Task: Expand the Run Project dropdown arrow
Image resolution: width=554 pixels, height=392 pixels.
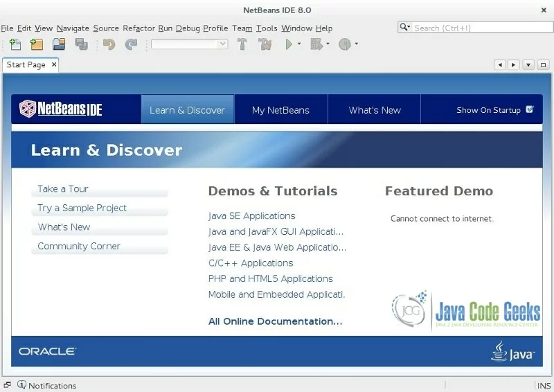Action: coord(299,44)
